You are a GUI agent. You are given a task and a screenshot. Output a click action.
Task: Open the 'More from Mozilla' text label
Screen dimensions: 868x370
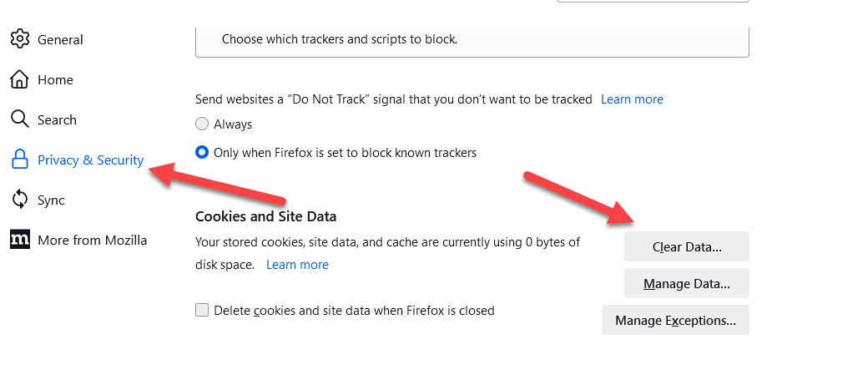click(92, 241)
